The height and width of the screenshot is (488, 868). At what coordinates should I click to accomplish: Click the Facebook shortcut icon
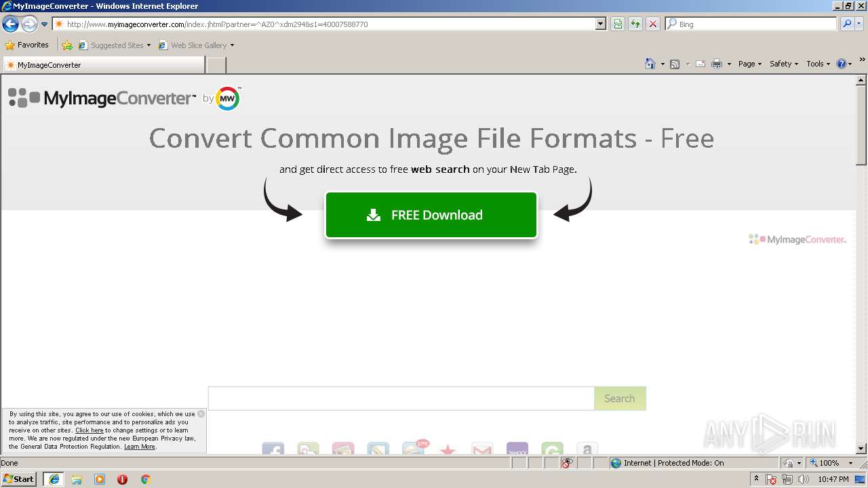click(x=273, y=449)
